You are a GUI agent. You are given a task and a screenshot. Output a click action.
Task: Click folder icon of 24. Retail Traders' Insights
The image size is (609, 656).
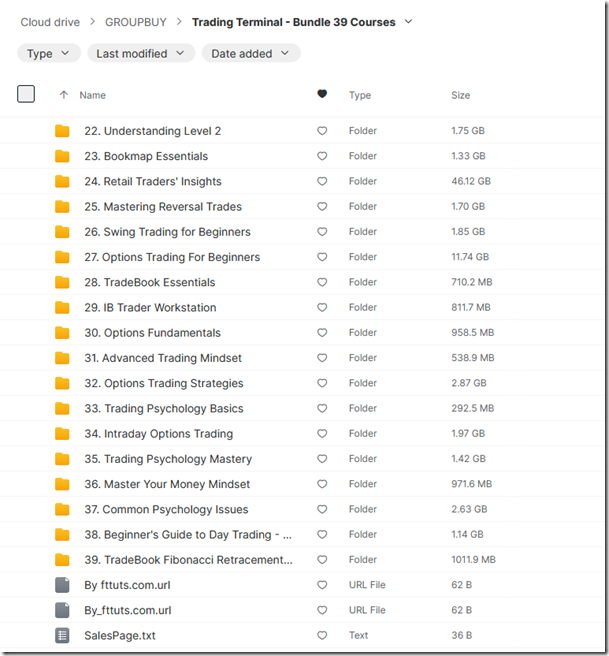pos(62,181)
